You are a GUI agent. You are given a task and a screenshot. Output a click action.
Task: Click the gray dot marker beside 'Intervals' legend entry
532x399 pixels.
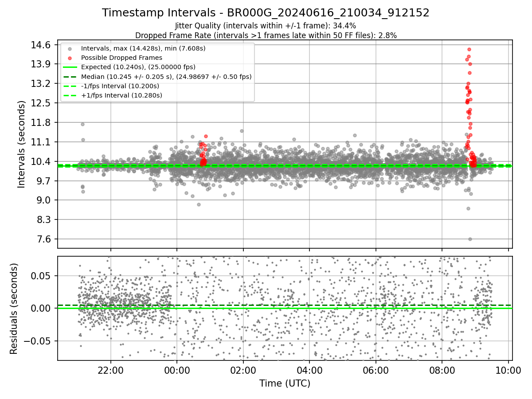tap(71, 48)
